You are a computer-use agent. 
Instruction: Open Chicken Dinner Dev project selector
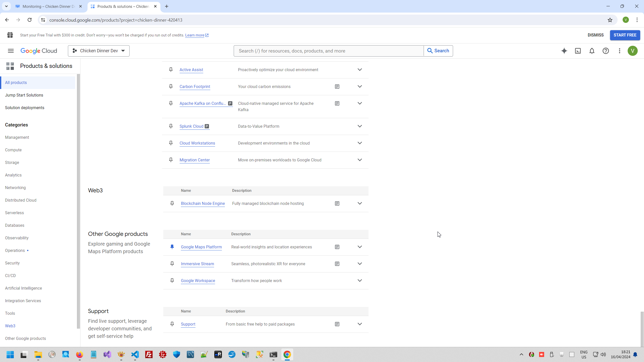coord(99,51)
